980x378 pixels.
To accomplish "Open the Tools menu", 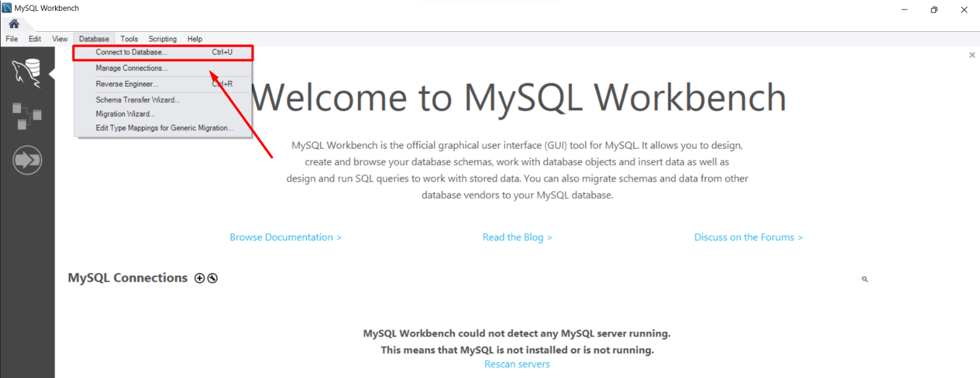I will coord(129,39).
